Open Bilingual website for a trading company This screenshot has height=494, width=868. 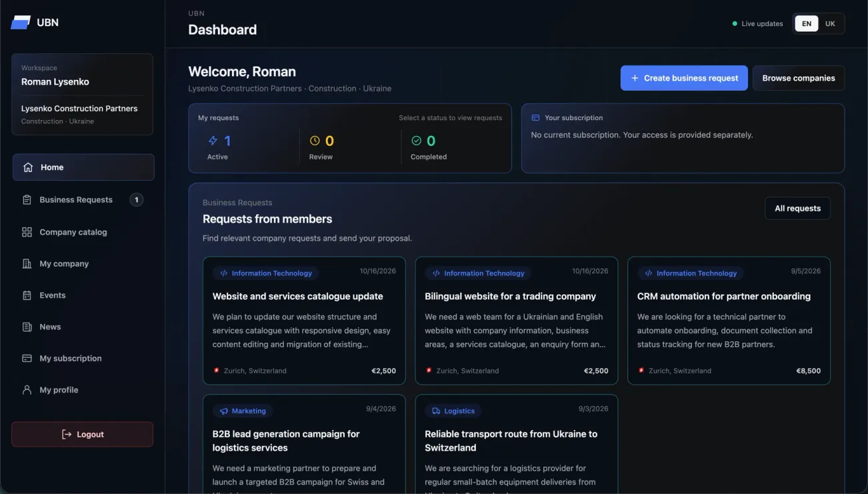coord(517,321)
